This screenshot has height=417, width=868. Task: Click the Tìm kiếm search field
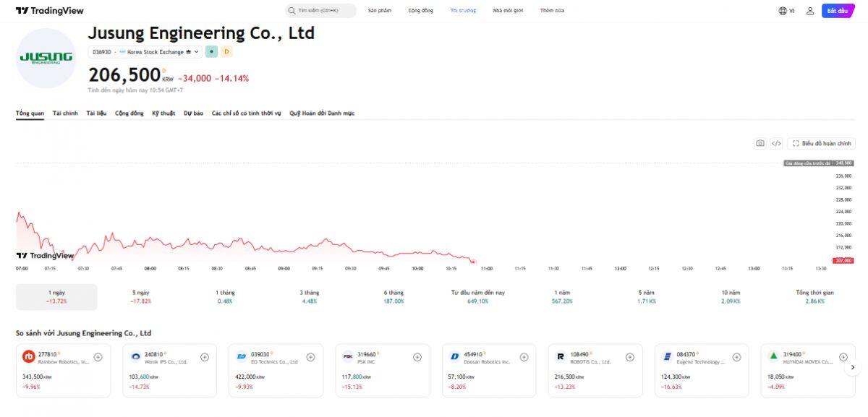coord(320,11)
